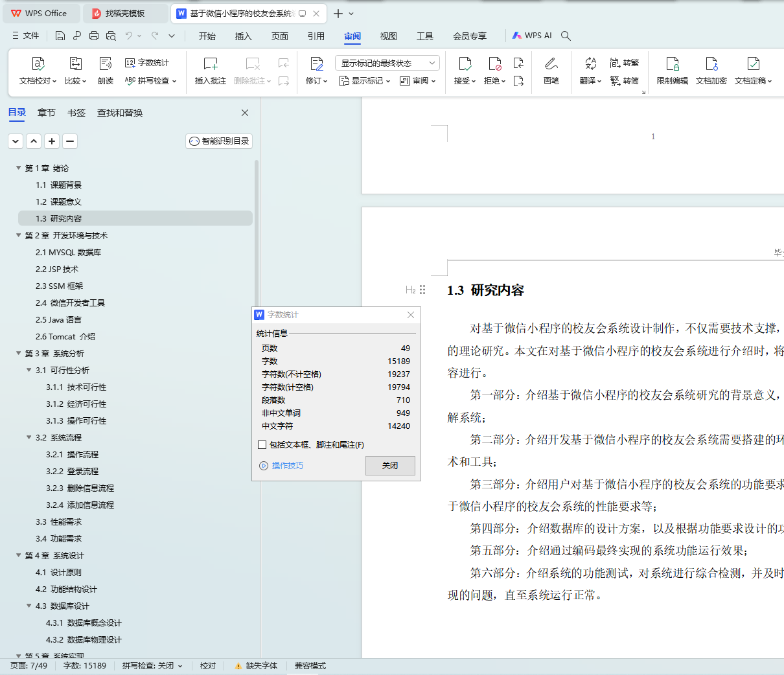Image resolution: width=784 pixels, height=675 pixels.
Task: Open 字数统计 word count tool
Action: [x=147, y=63]
